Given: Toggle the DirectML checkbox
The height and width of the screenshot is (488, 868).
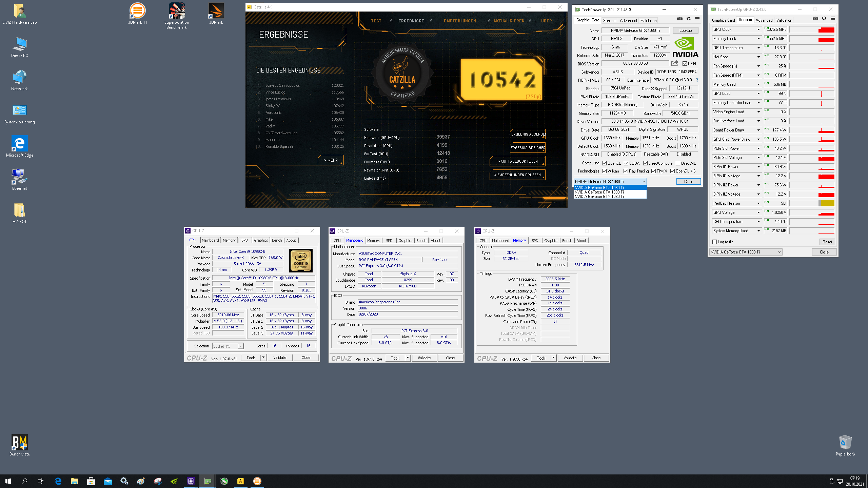Looking at the screenshot, I should pos(678,163).
